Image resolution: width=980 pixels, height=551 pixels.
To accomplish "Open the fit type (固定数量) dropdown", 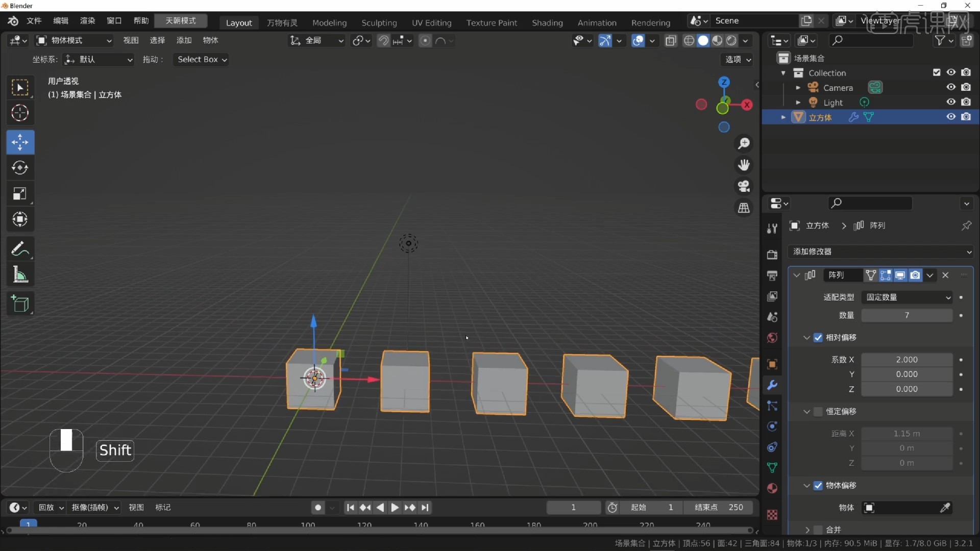I will (907, 297).
